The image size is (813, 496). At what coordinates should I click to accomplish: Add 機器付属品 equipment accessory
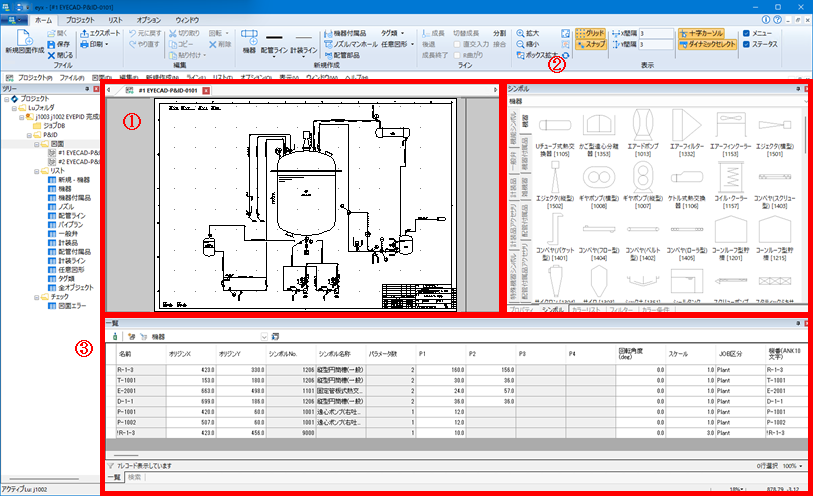click(345, 33)
